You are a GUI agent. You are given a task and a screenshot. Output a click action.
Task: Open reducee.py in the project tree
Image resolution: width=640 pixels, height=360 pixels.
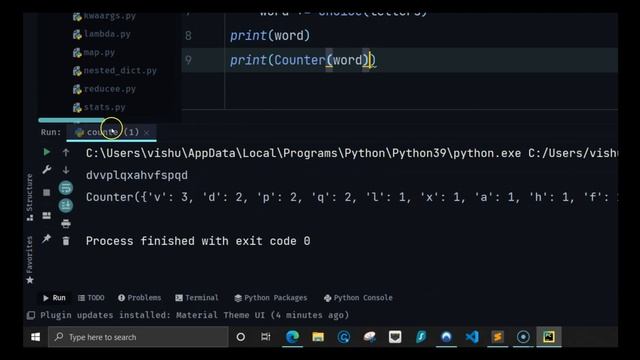tap(104, 89)
